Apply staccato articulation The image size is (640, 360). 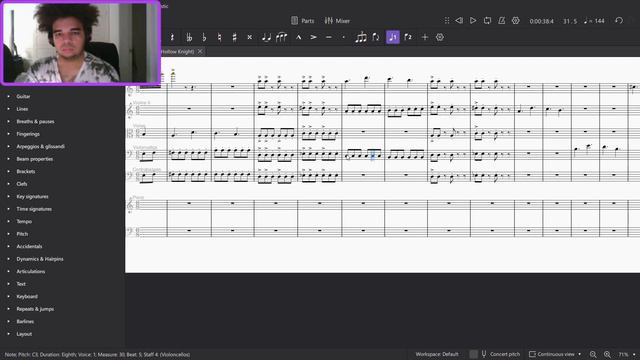(344, 37)
